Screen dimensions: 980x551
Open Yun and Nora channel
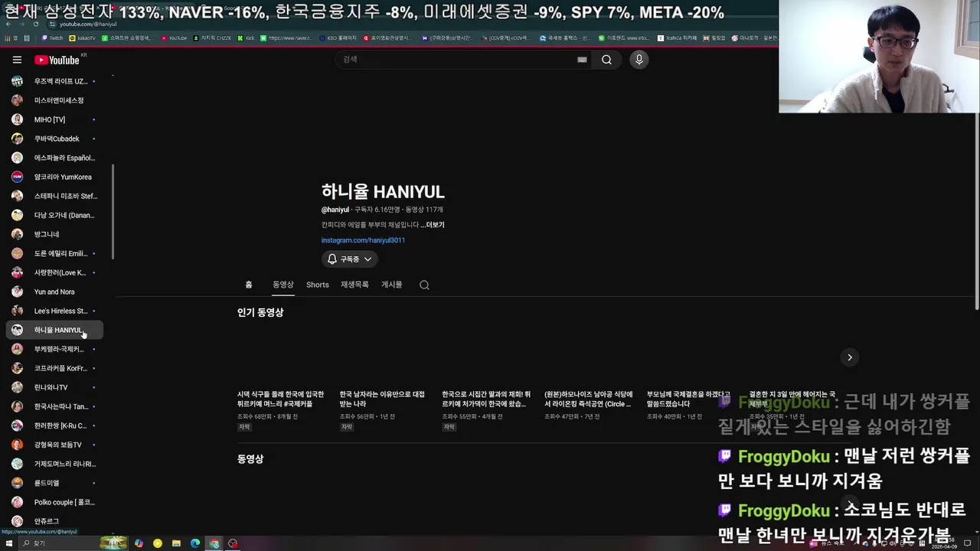(x=54, y=292)
